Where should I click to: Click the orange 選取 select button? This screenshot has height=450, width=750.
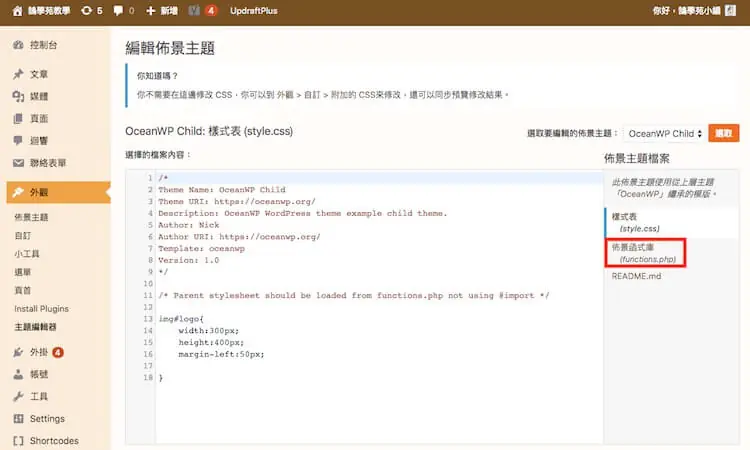[723, 133]
